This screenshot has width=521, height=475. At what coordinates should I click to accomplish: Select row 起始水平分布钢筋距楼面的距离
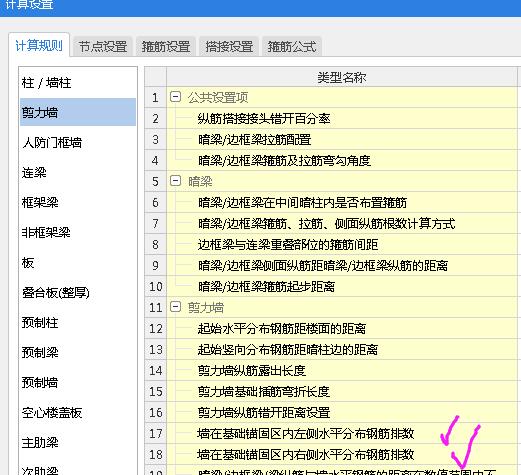click(x=342, y=328)
